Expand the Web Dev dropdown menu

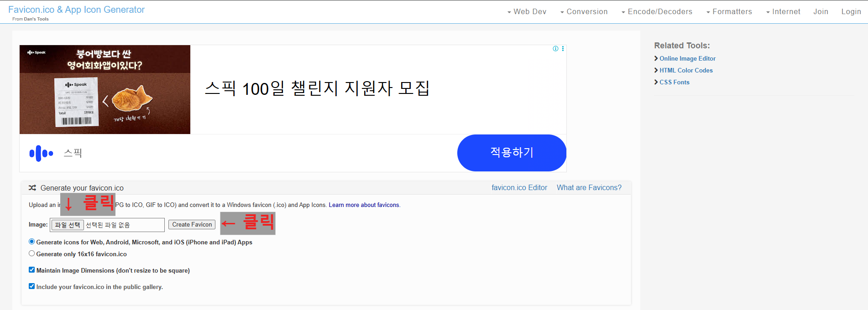pyautogui.click(x=527, y=12)
